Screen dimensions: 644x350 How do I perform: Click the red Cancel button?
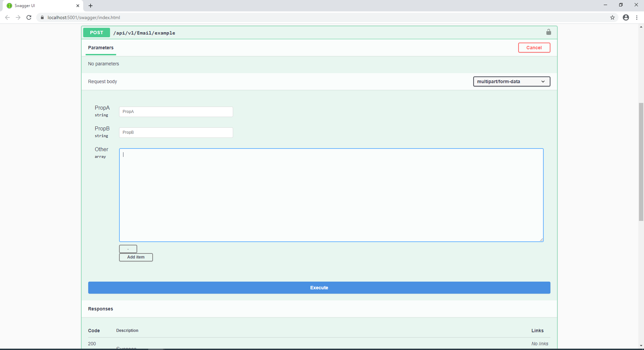pyautogui.click(x=534, y=48)
